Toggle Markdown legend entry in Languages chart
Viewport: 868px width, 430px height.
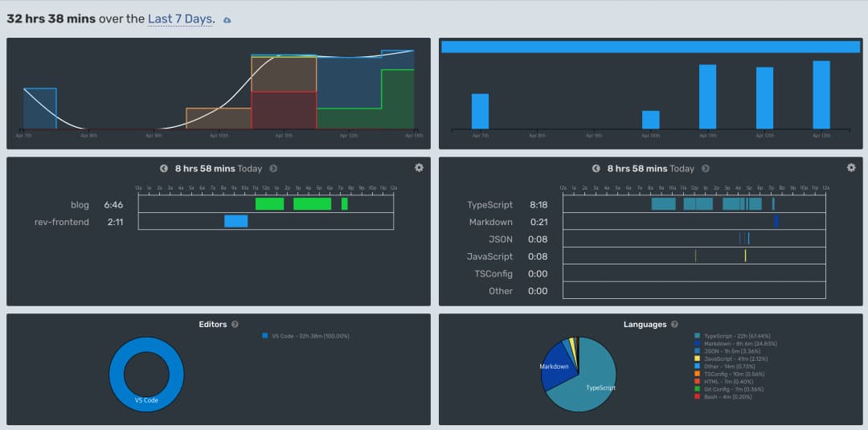735,344
